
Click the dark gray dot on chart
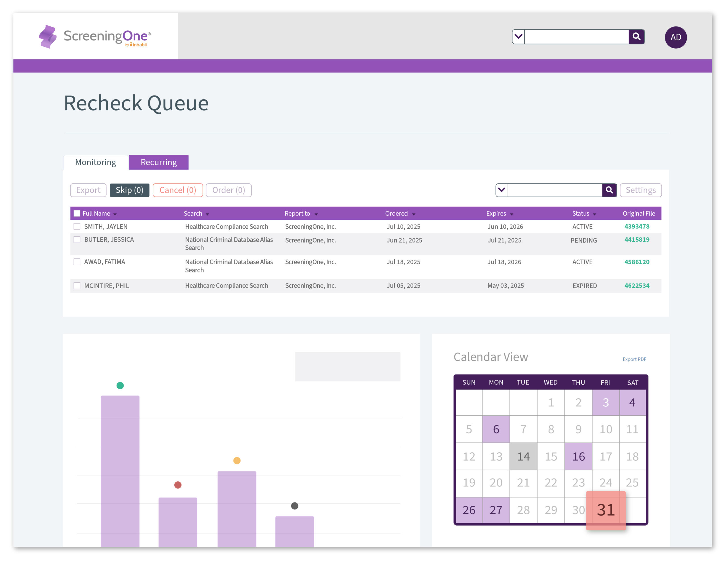(x=294, y=506)
